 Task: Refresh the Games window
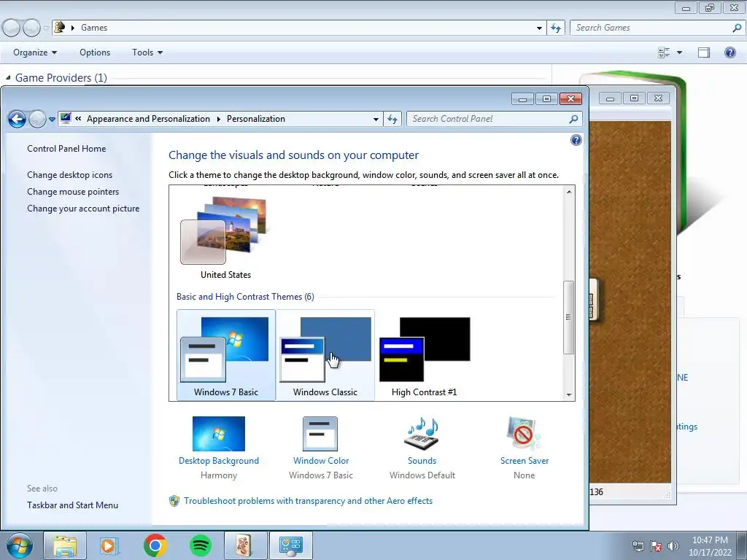pyautogui.click(x=556, y=28)
